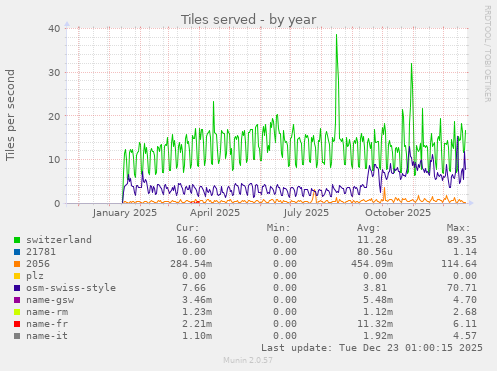Click the blue 21781 legend swatch
Image resolution: width=497 pixels, height=371 pixels.
(17, 252)
